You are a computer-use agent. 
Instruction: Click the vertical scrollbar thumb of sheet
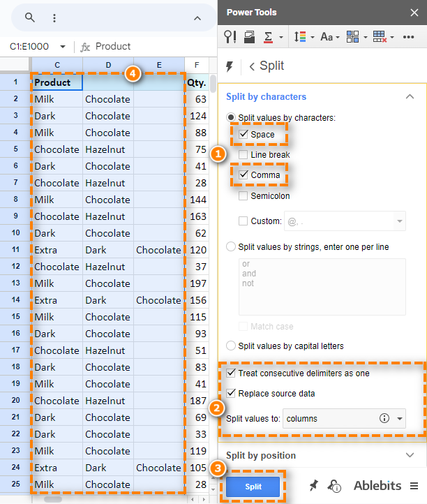tap(213, 83)
